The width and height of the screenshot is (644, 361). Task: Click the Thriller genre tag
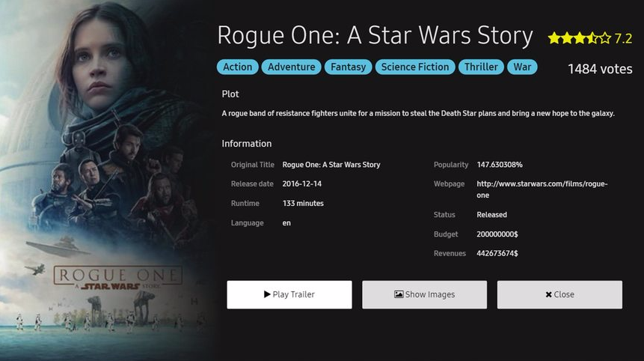tap(480, 67)
